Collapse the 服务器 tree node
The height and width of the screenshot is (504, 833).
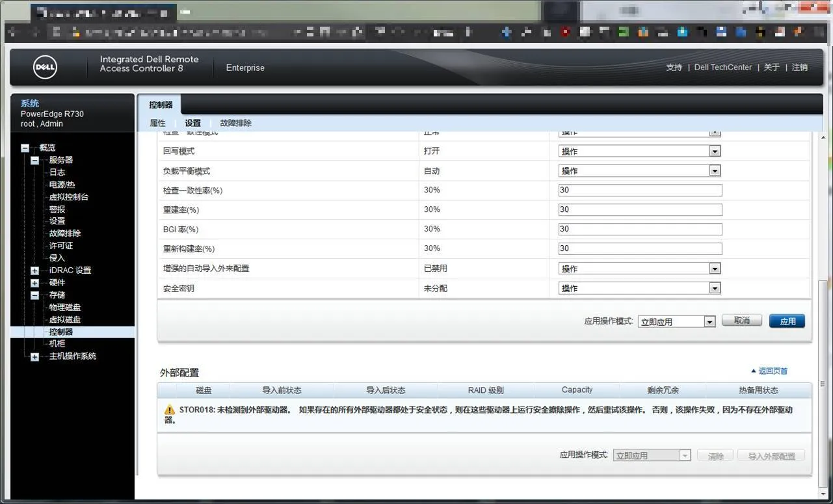tap(34, 160)
